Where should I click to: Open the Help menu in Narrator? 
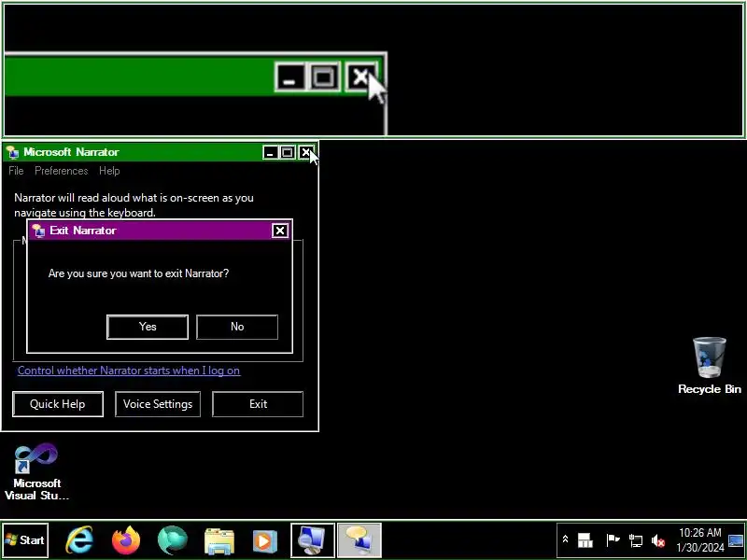click(x=109, y=171)
